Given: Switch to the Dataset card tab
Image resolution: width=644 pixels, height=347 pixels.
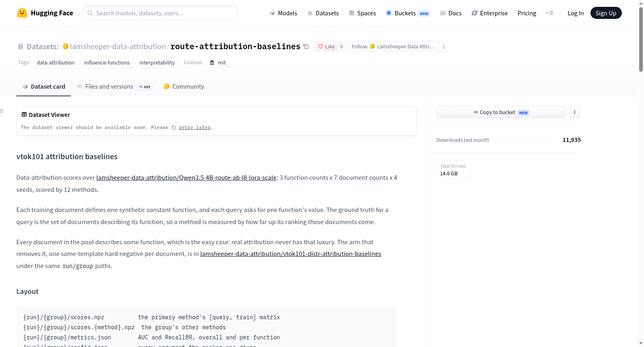Looking at the screenshot, I should pyautogui.click(x=43, y=87).
